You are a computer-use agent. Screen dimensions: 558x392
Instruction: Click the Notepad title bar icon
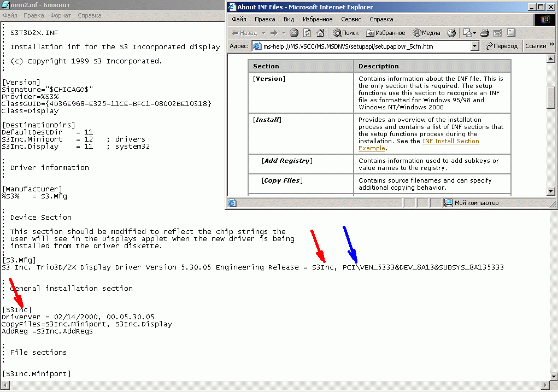point(5,4)
